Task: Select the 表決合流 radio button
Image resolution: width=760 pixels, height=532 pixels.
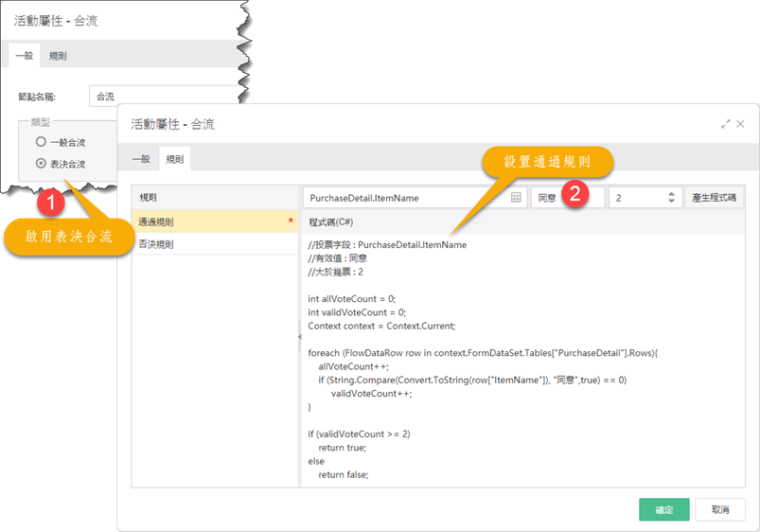Action: click(41, 164)
